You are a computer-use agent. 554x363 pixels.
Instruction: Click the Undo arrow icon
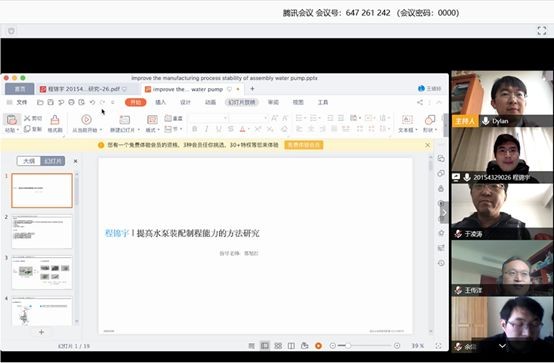[92, 102]
